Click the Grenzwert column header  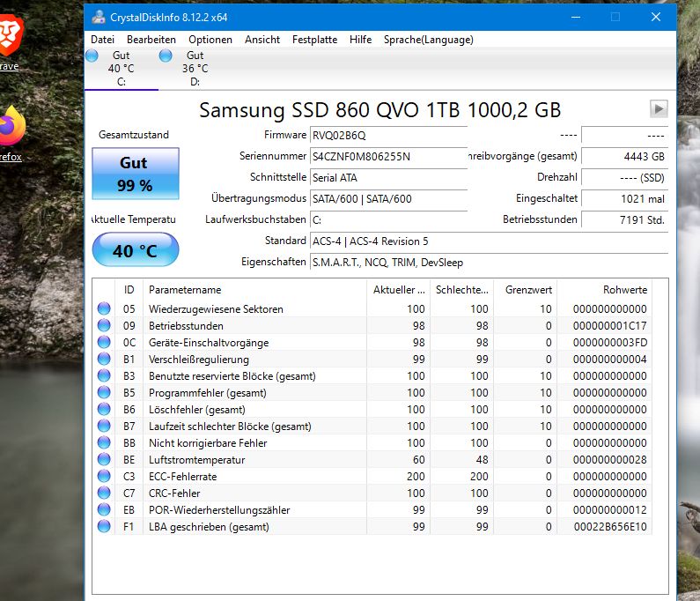pyautogui.click(x=525, y=290)
